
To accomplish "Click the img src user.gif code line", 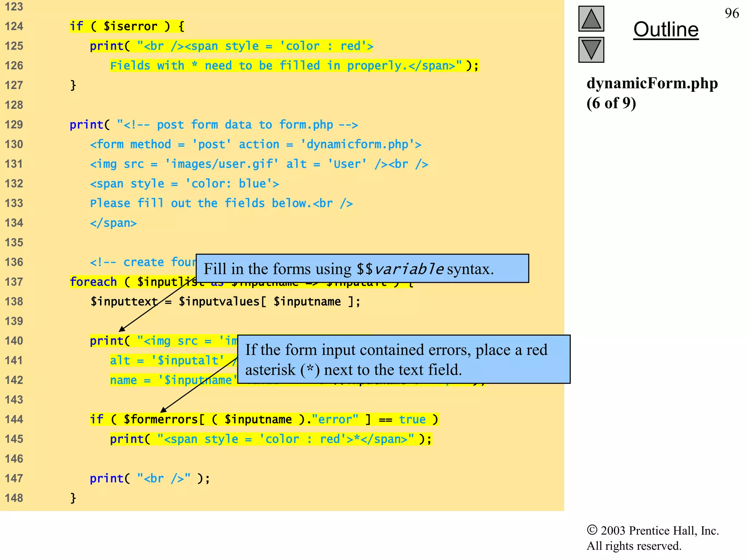I will (259, 164).
